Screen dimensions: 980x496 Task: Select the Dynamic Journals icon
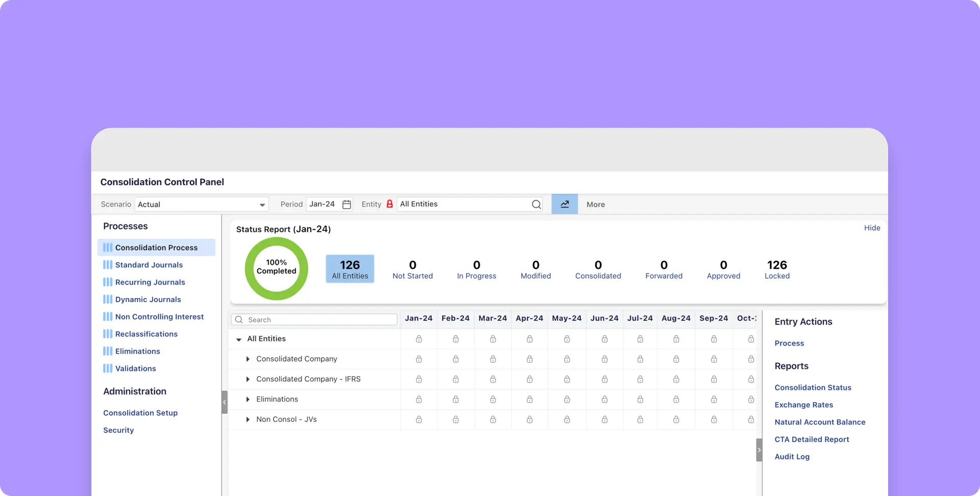point(108,300)
